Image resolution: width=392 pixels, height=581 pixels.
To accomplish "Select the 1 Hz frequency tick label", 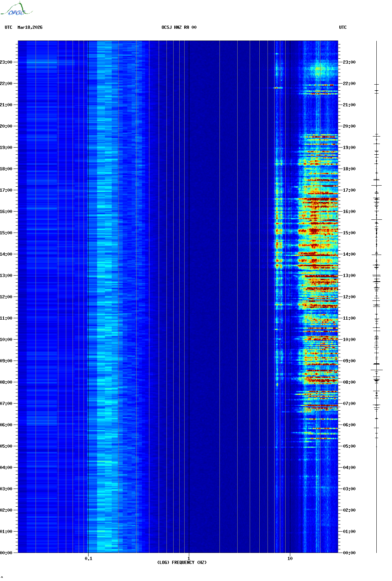I will pyautogui.click(x=189, y=559).
